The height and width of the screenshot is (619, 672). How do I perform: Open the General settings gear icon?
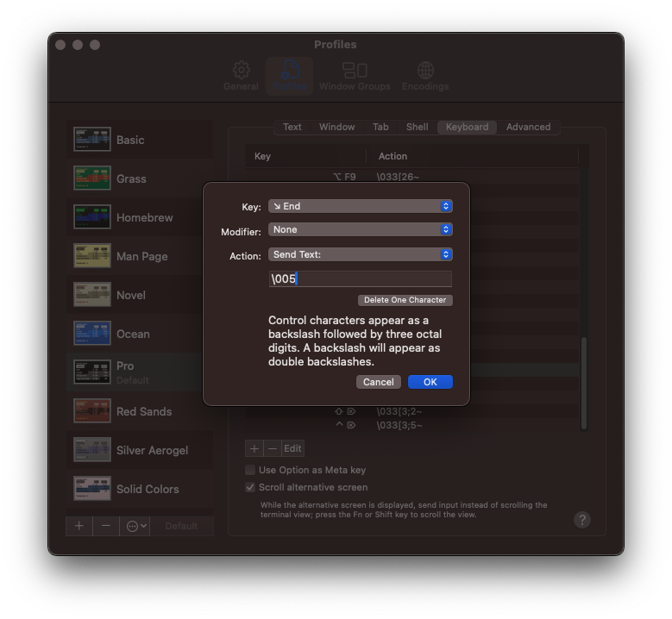point(241,72)
